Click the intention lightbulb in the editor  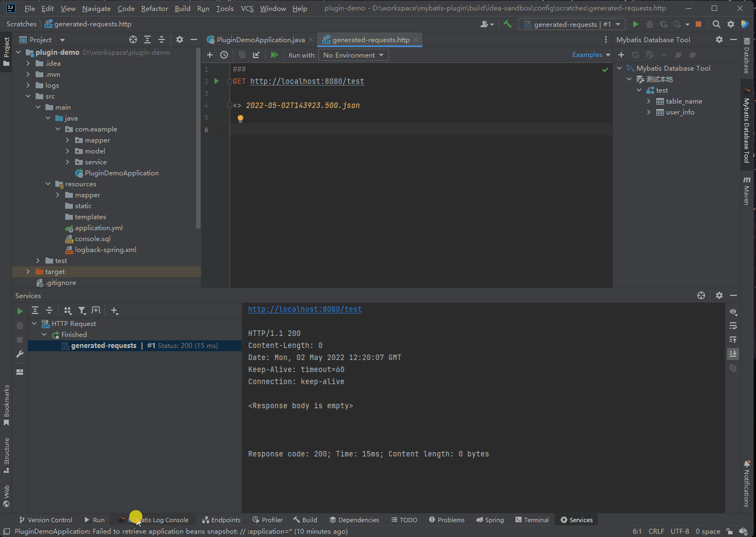[240, 118]
